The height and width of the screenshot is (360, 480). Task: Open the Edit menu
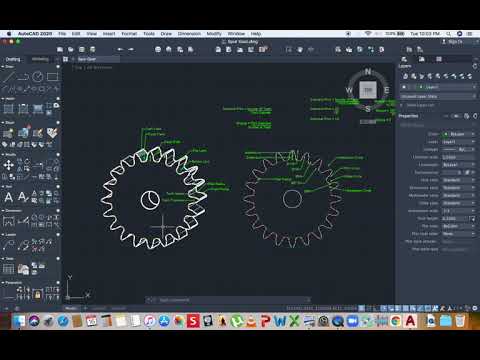click(76, 34)
